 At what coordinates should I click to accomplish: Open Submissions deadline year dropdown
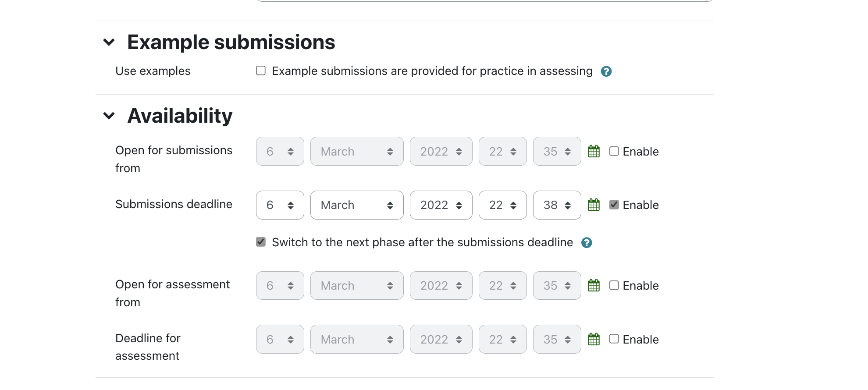coord(441,205)
